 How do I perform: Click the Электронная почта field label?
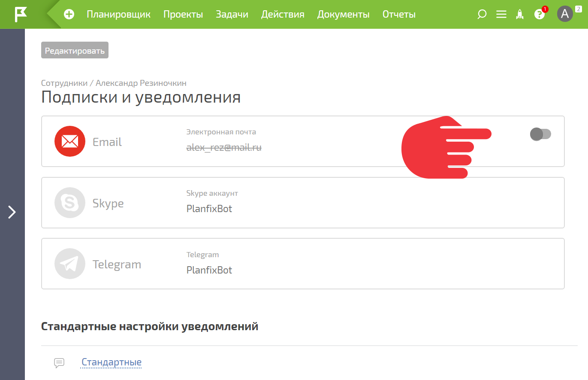[x=221, y=132]
